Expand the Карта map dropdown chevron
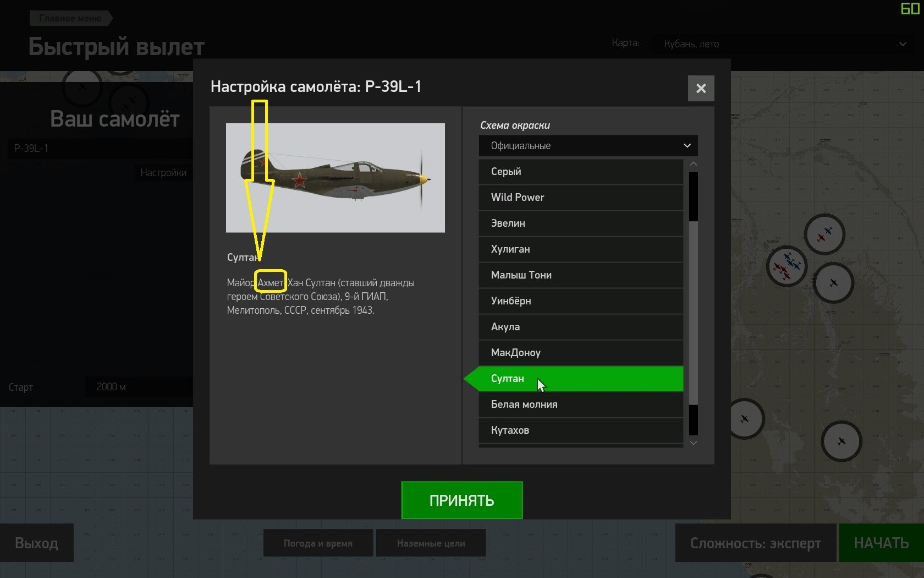The image size is (924, 578). point(903,44)
